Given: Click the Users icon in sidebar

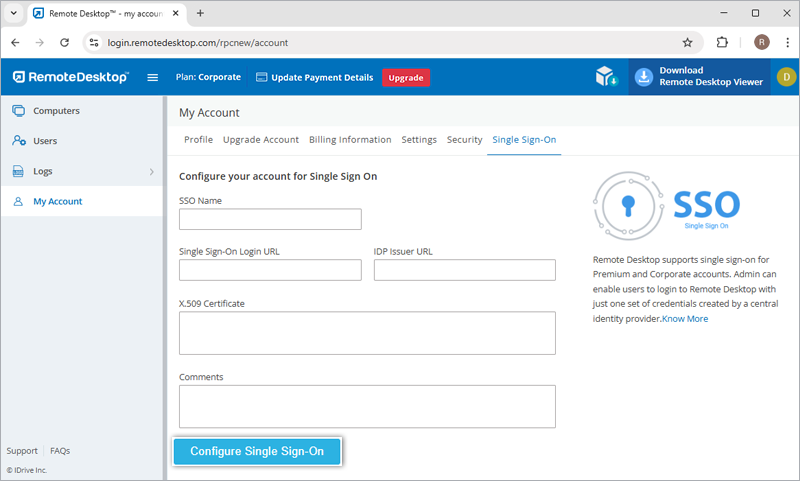Looking at the screenshot, I should [x=19, y=141].
